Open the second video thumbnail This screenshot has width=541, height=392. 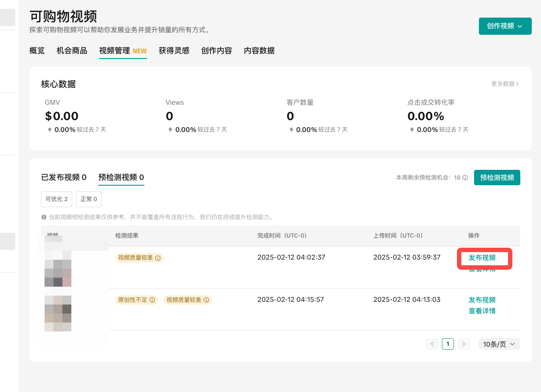58,313
